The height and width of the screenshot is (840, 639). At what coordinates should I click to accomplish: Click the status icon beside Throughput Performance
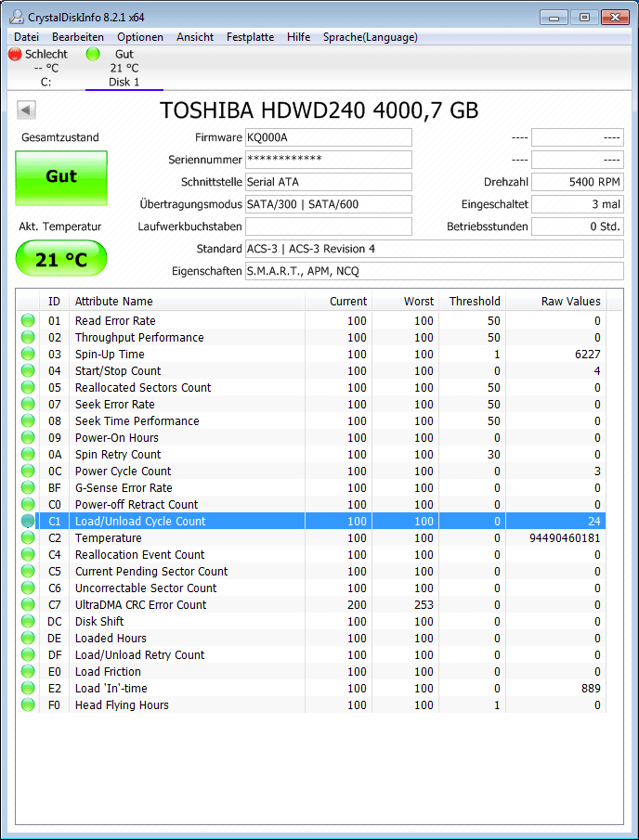coord(28,338)
